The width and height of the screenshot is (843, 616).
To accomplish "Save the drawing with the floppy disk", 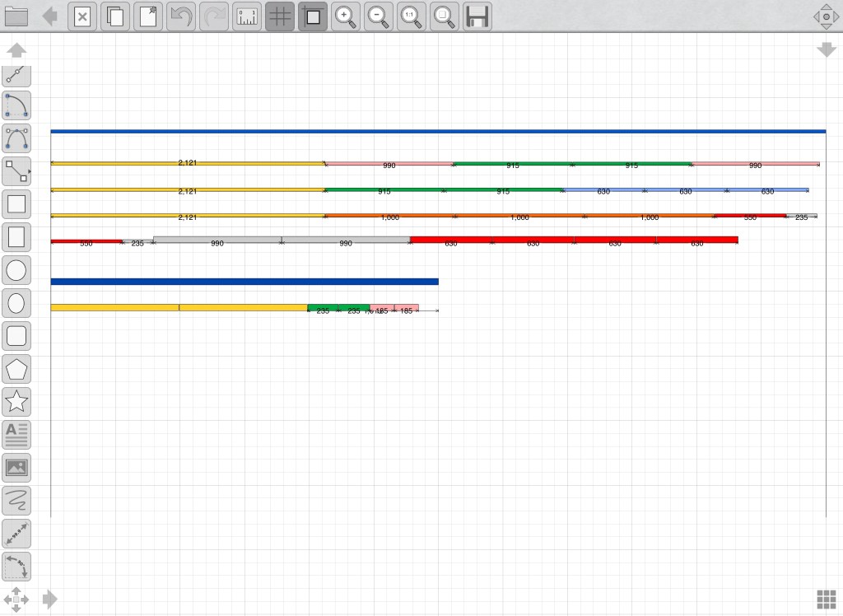I will [x=477, y=16].
